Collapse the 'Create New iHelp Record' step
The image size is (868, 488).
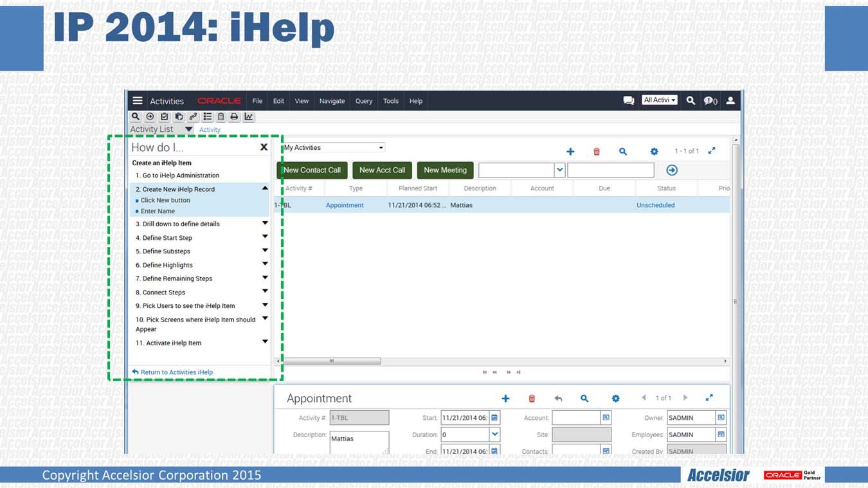point(265,188)
